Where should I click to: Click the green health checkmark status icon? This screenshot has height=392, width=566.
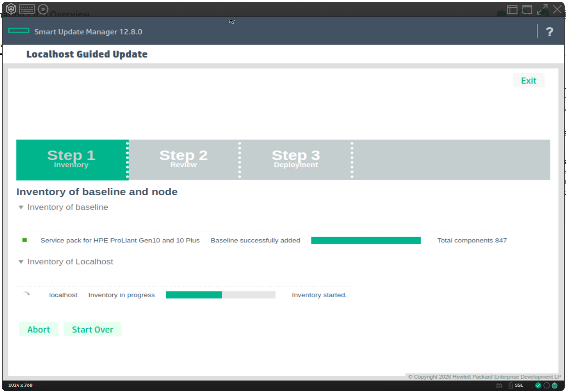point(538,385)
